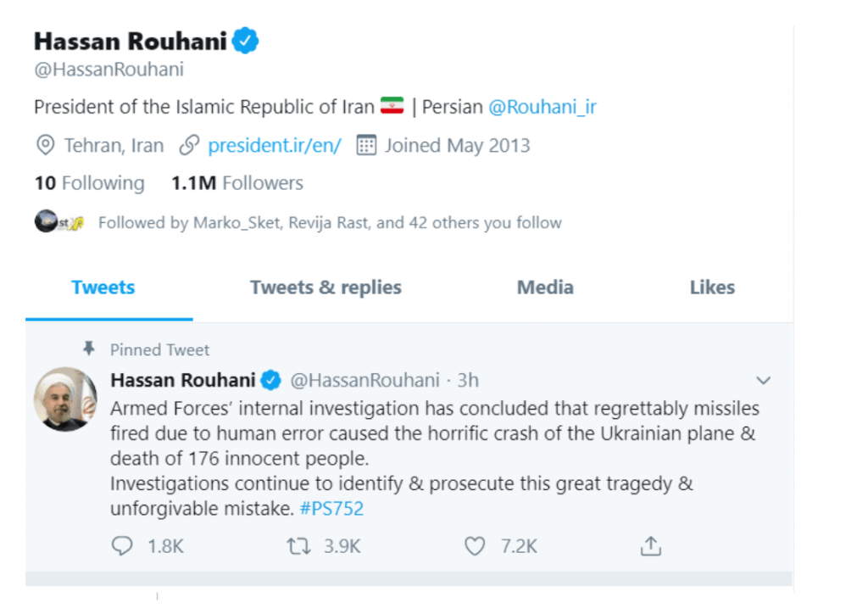Click the verified badge beside profile name

click(246, 41)
